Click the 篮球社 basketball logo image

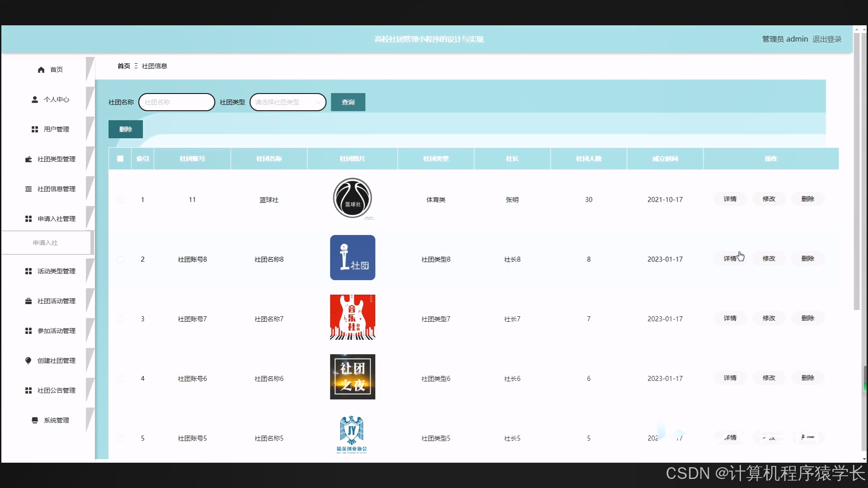[x=353, y=198]
